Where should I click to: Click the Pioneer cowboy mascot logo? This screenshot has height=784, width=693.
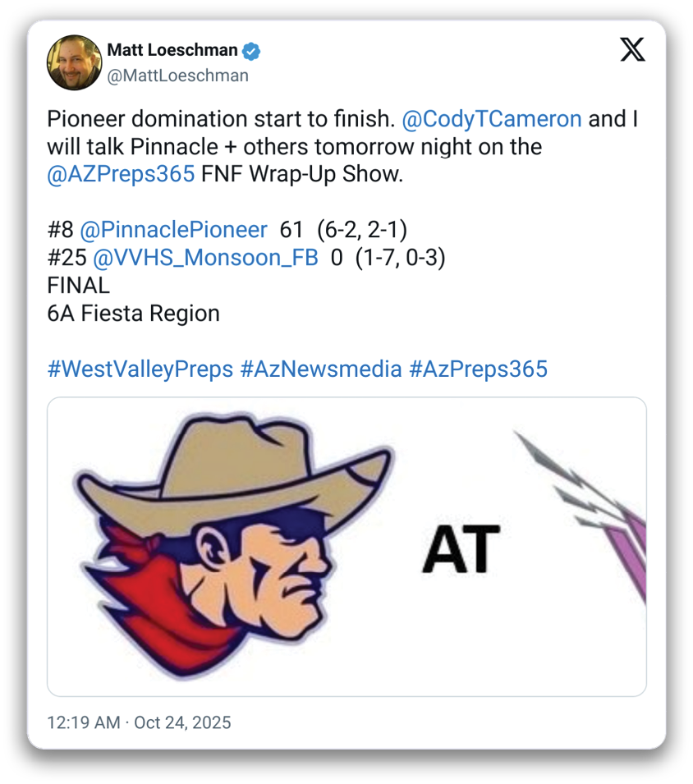point(234,545)
